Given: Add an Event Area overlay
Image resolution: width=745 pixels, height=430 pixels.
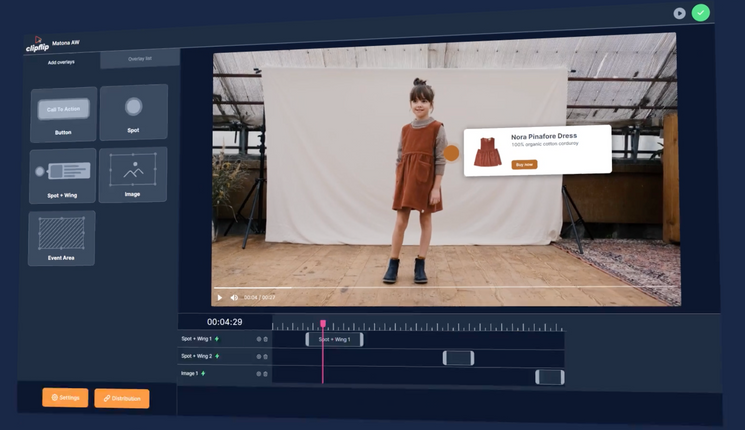Looking at the screenshot, I should [61, 238].
